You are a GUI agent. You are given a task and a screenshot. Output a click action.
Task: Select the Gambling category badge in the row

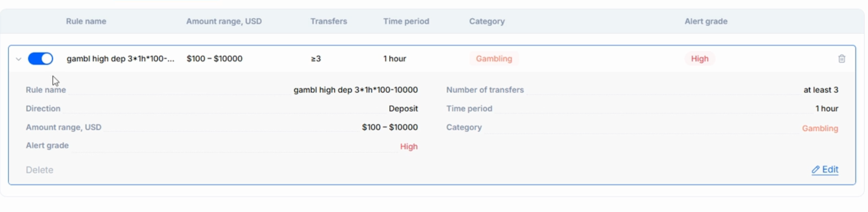pyautogui.click(x=494, y=59)
